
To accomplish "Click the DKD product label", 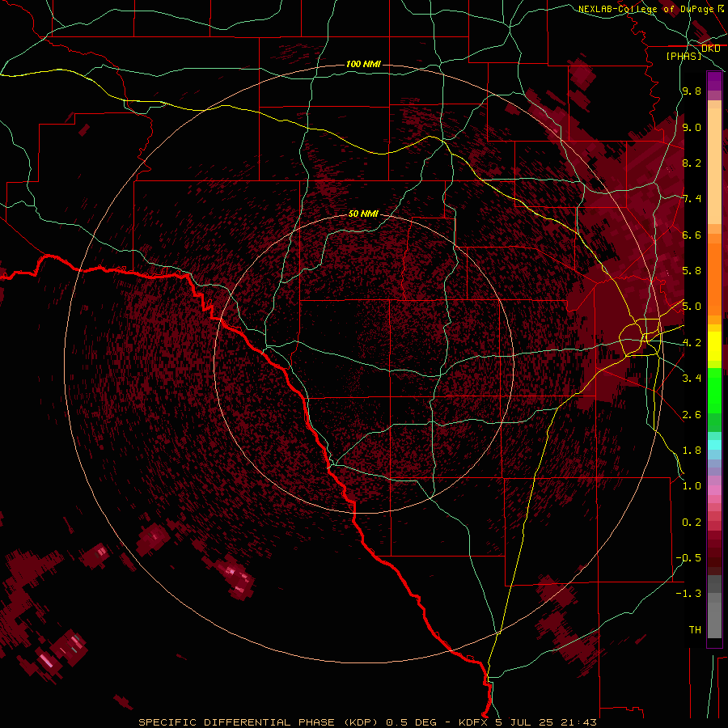I will pos(710,49).
